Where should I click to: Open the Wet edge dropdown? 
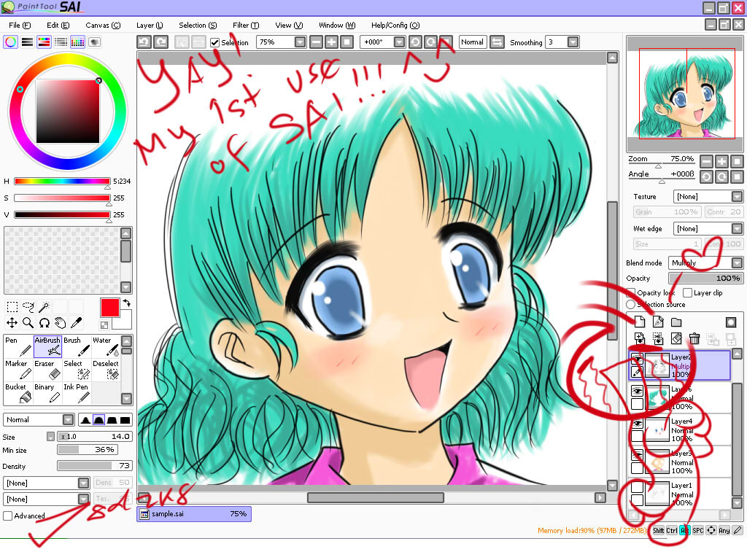click(737, 229)
